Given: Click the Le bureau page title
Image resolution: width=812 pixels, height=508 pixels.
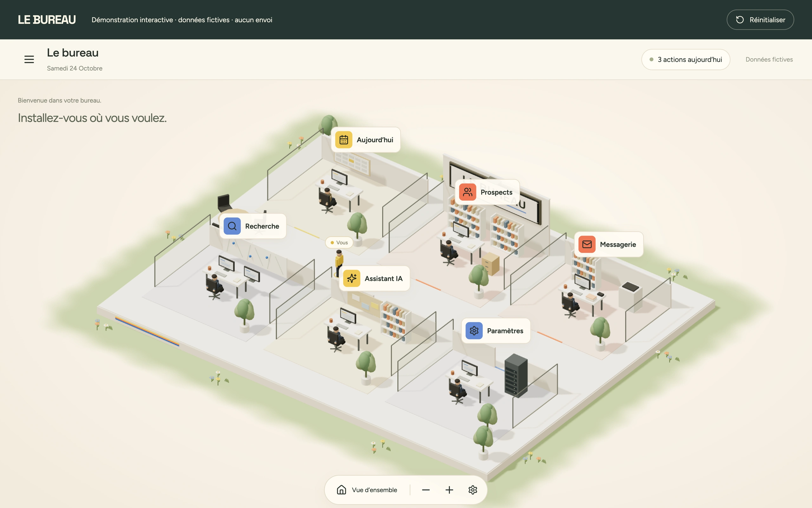Looking at the screenshot, I should 72,53.
